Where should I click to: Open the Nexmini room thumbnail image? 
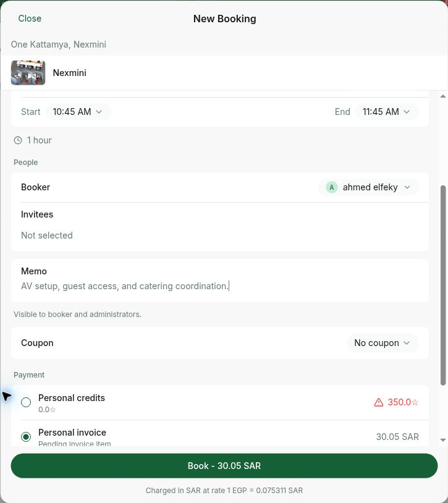point(28,73)
